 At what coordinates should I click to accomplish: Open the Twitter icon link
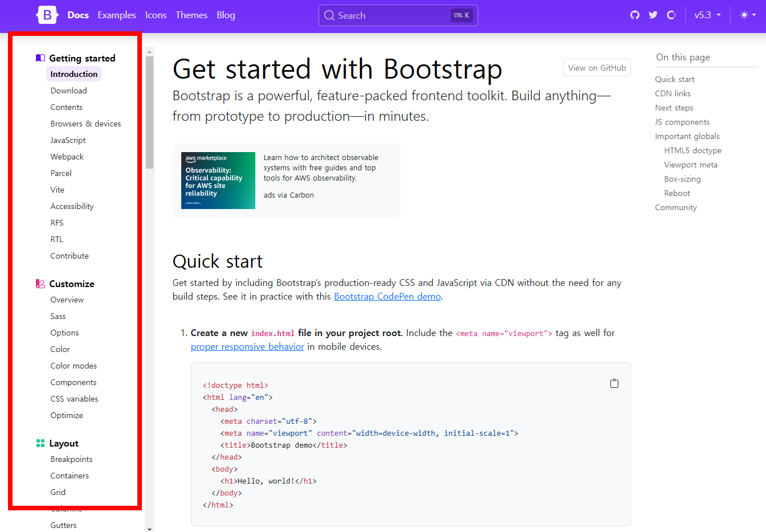pos(653,15)
